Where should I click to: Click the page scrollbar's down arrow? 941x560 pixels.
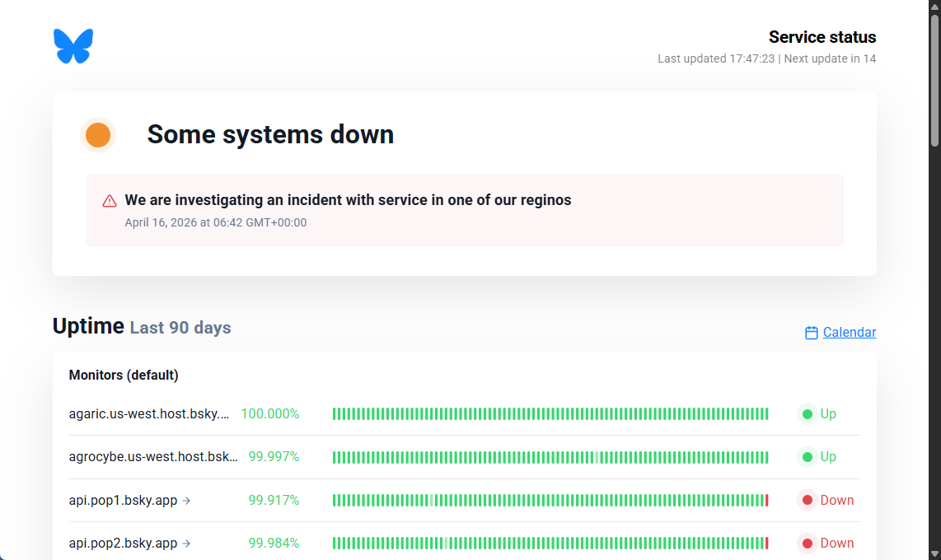coord(934,553)
